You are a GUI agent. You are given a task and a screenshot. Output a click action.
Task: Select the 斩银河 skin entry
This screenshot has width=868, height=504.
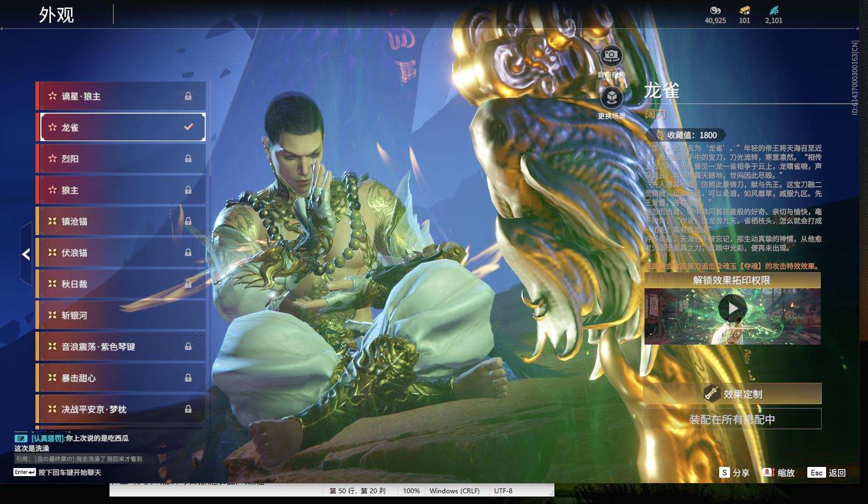point(121,316)
